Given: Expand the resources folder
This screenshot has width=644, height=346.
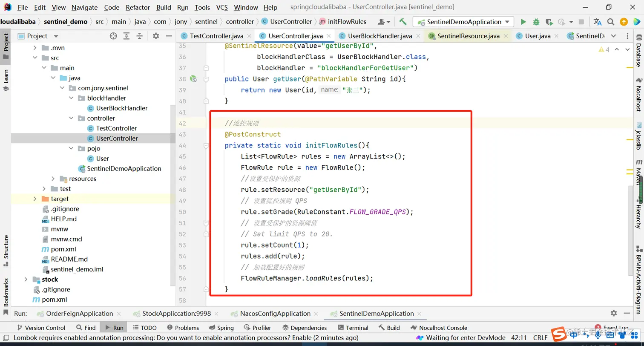Looking at the screenshot, I should [x=53, y=179].
